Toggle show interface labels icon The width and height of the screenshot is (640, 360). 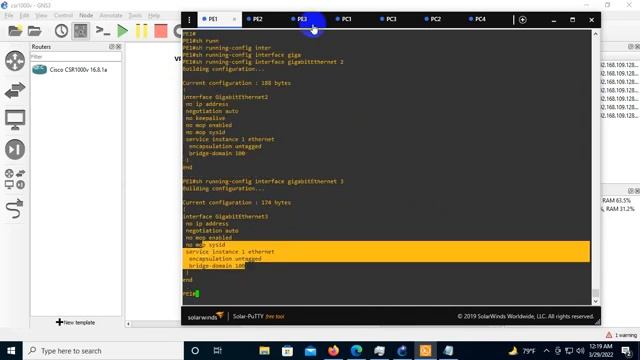tap(80, 31)
